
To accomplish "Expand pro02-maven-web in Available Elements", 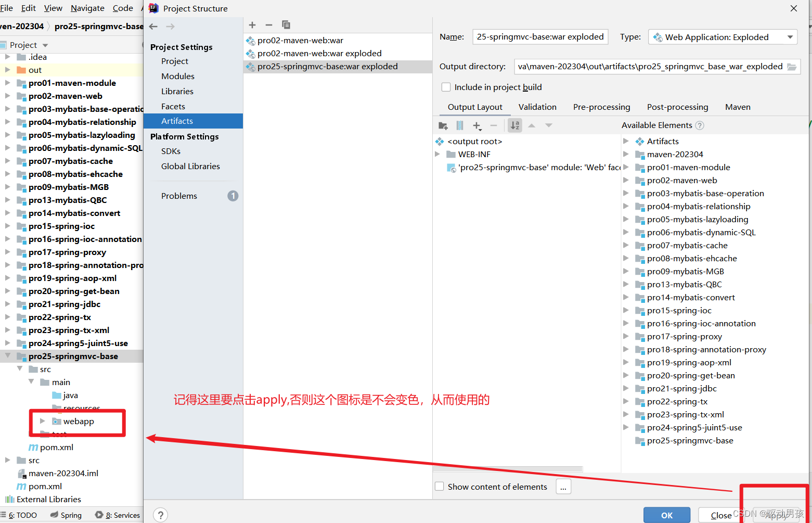I will click(x=626, y=180).
